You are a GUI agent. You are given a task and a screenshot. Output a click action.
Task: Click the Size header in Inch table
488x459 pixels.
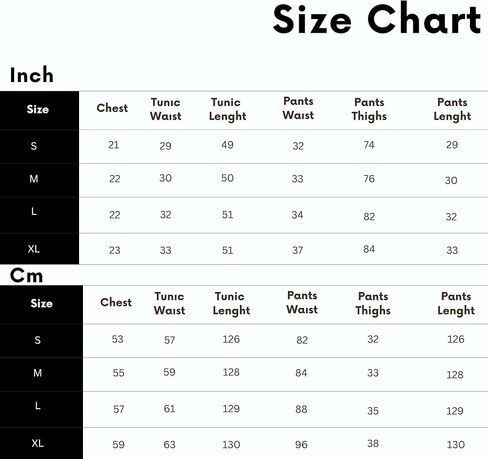[x=38, y=109]
